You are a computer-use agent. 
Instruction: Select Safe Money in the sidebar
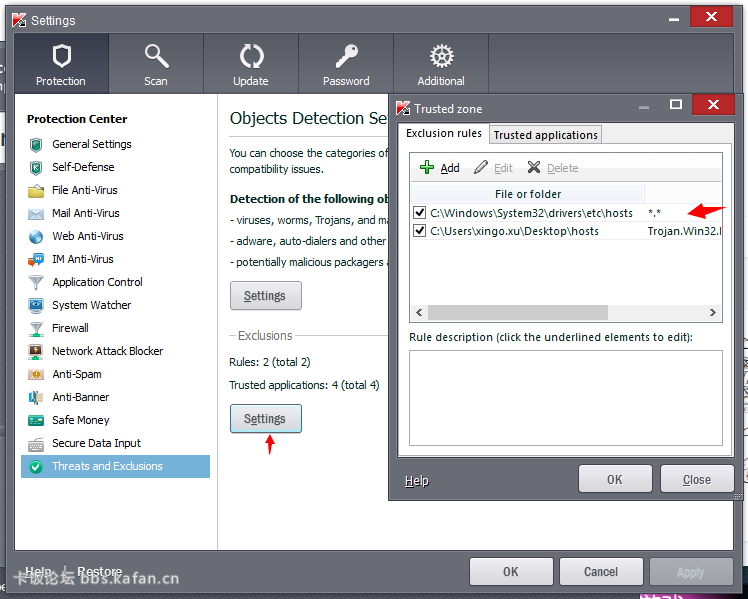81,420
